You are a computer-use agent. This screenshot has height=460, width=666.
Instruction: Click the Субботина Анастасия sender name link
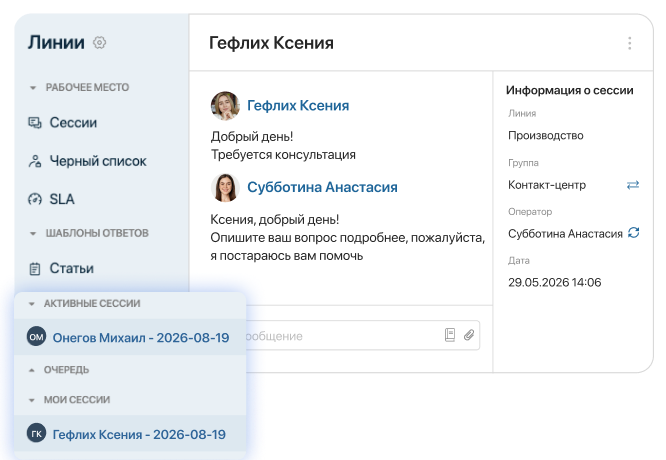pos(322,187)
